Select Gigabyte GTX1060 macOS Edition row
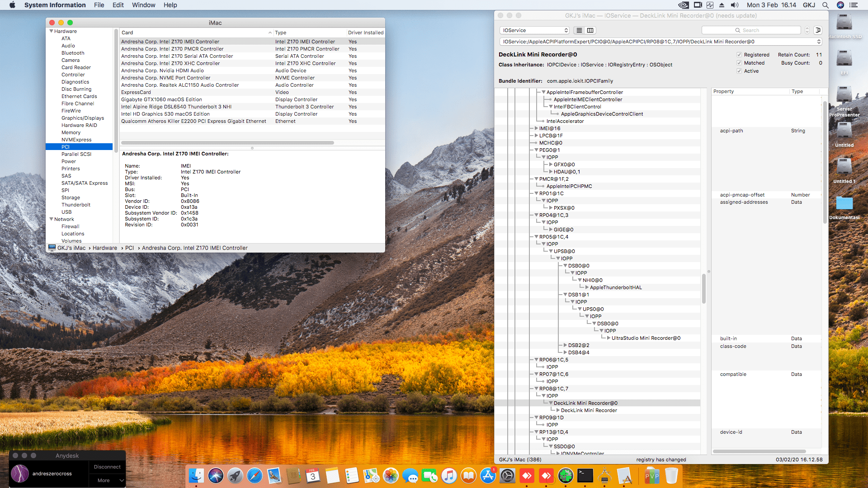 click(252, 99)
